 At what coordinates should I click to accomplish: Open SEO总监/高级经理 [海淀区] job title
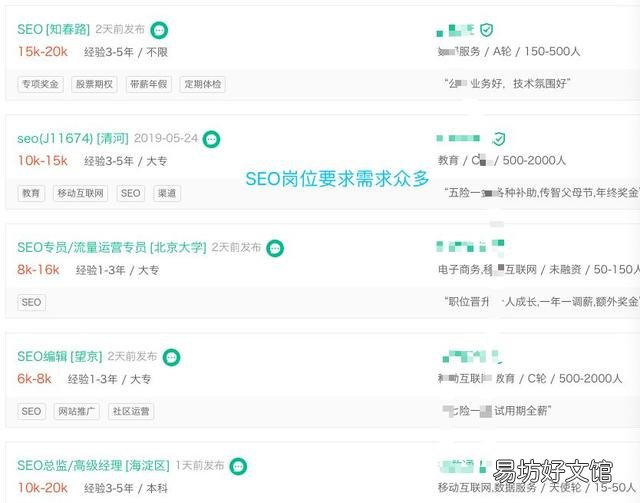pos(93,465)
